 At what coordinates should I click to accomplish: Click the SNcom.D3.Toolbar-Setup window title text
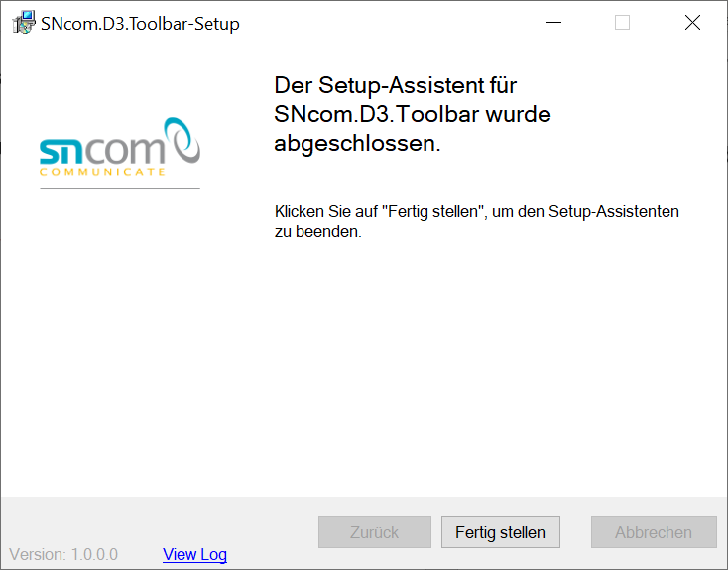(140, 24)
